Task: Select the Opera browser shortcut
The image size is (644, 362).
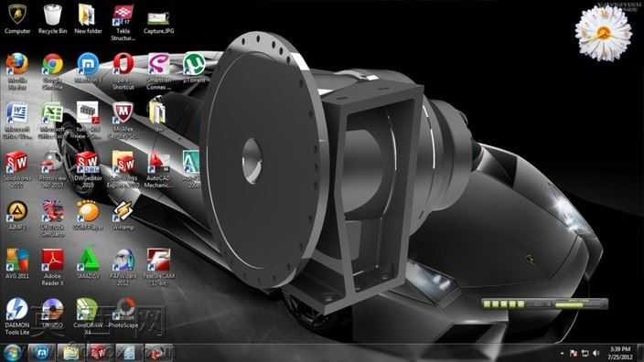Action: [123, 71]
